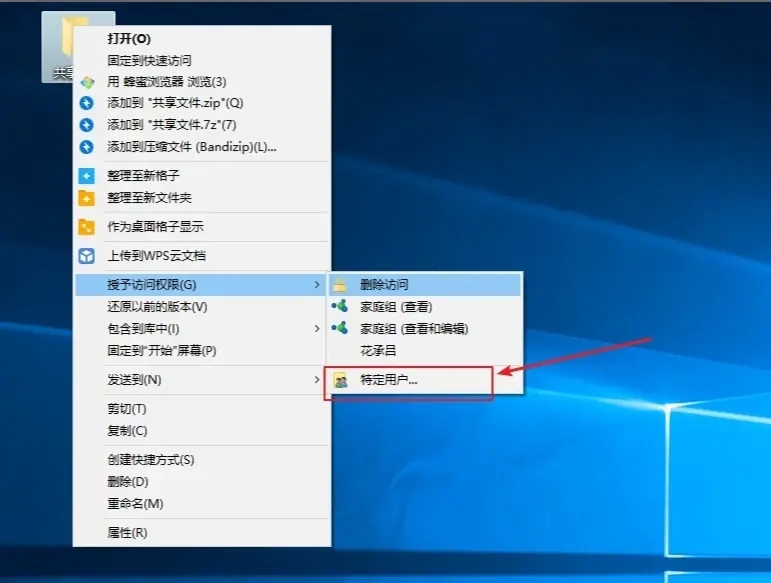This screenshot has height=583, width=771.
Task: Expand the 授予访问权限(G) submenu arrow
Action: tap(318, 285)
